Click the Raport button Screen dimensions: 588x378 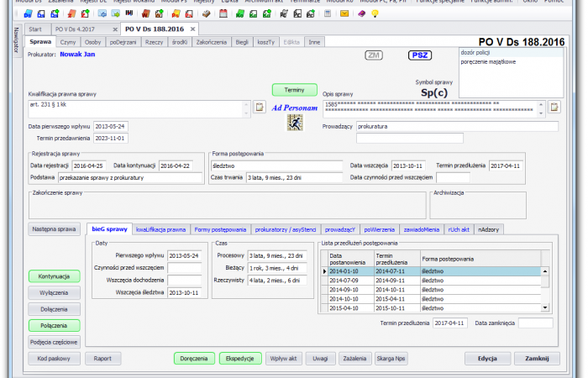click(102, 359)
